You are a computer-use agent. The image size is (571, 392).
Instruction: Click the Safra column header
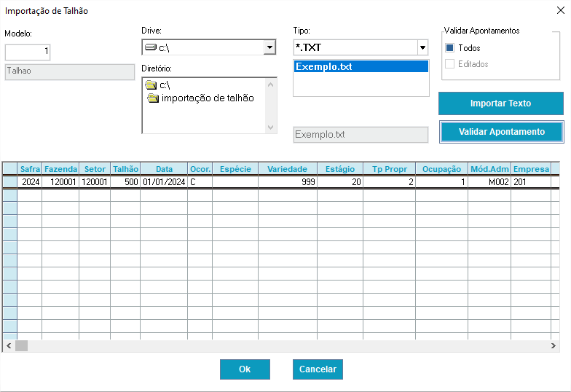(x=29, y=169)
